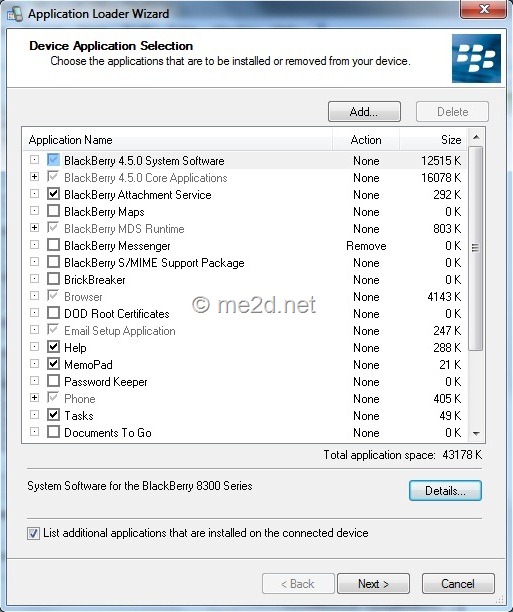This screenshot has height=612, width=513.
Task: Click System Software for BlackBerry 8300 Series text
Action: [140, 486]
